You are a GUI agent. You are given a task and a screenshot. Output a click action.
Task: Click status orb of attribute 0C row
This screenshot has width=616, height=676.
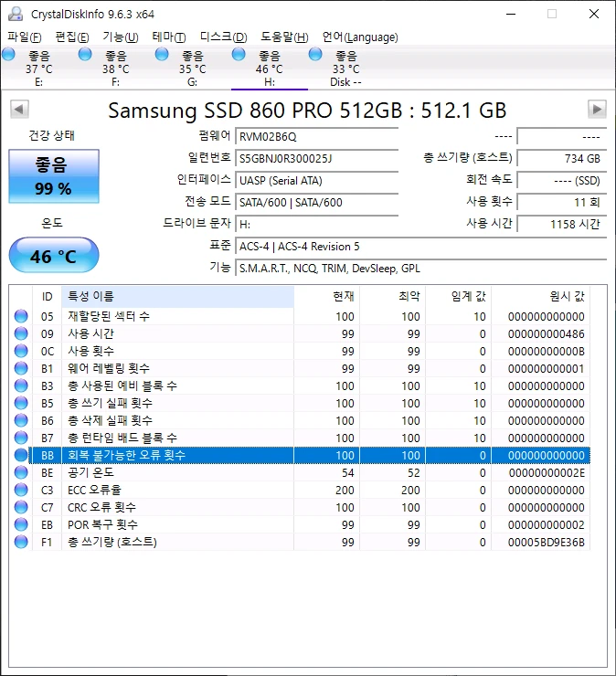coord(21,351)
